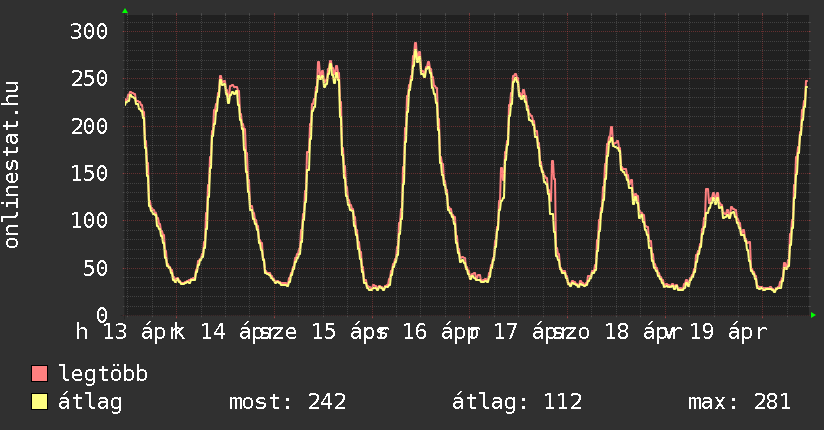
Task: Click the 'most: 242' statistic
Action: pos(287,402)
